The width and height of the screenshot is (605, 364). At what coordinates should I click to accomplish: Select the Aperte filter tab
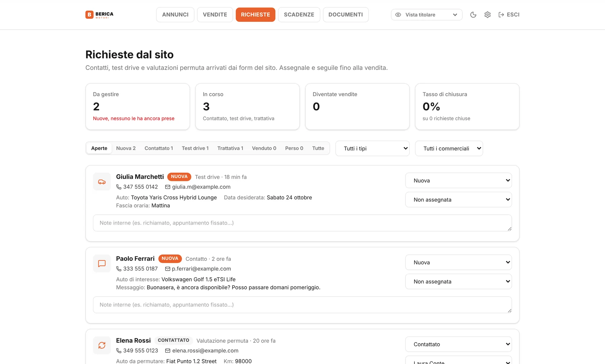[x=99, y=148]
